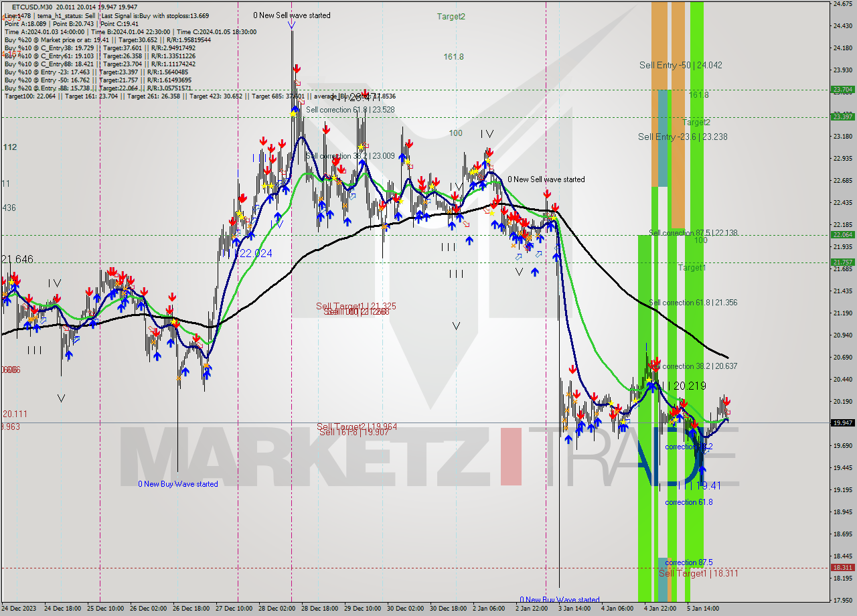Screen dimensions: 857x616
Task: Select the 22.685 price axis label
Action: pos(842,180)
